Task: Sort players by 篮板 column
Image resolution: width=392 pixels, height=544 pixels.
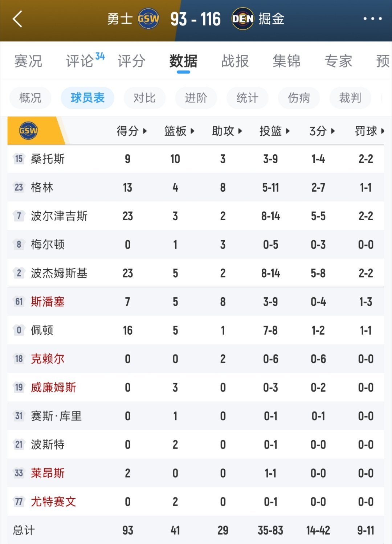Action: pyautogui.click(x=179, y=131)
